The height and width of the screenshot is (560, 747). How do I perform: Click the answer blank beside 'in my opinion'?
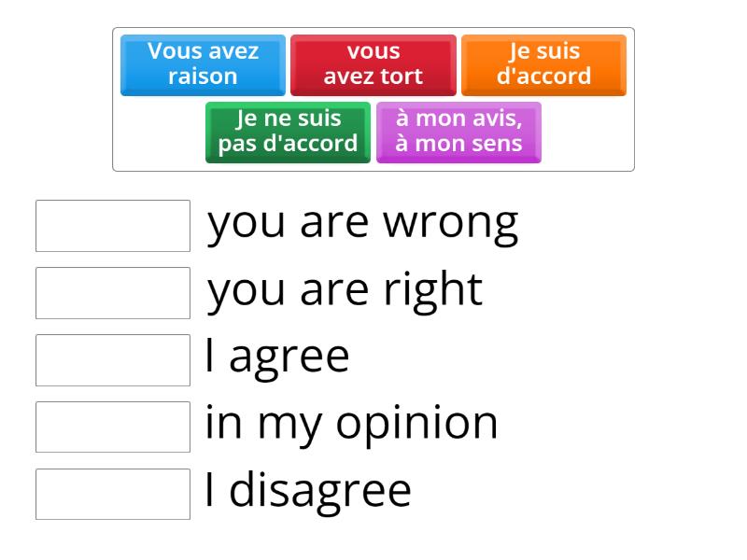coord(112,427)
